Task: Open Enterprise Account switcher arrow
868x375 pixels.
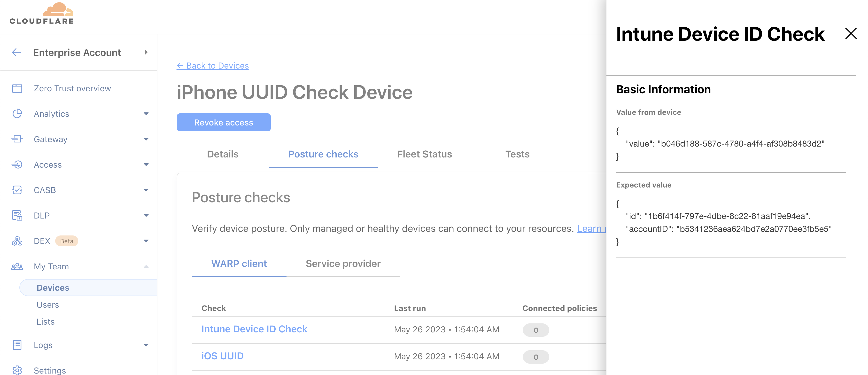Action: pos(146,52)
